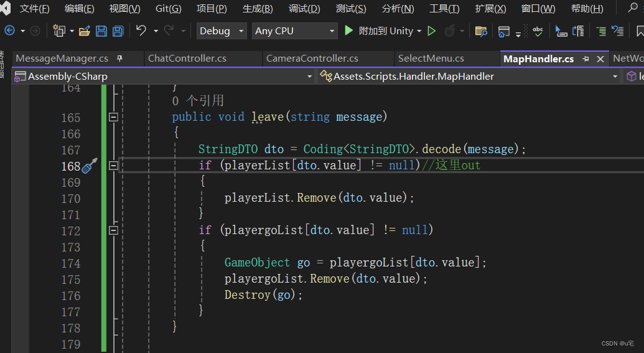Pin the MessageManager.cs tab

[x=120, y=59]
